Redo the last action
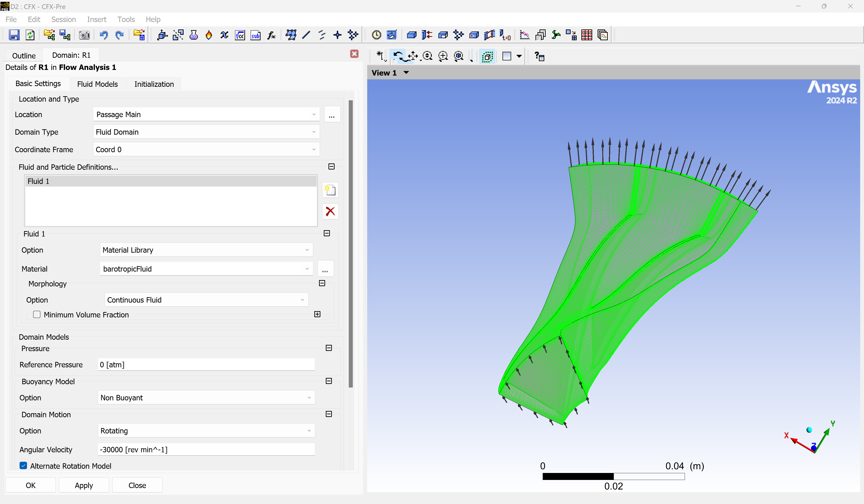The image size is (864, 504). coord(119,35)
